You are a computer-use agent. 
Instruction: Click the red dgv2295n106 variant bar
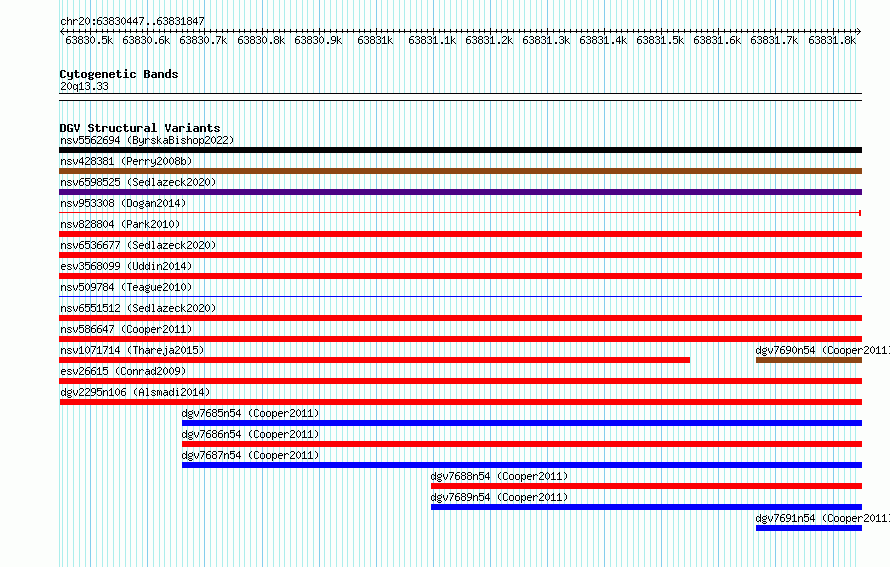click(460, 402)
